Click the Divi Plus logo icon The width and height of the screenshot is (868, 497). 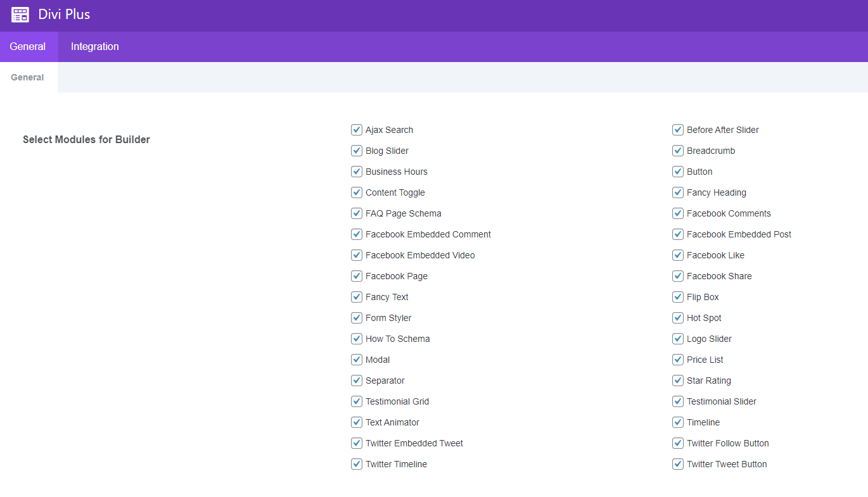(20, 15)
